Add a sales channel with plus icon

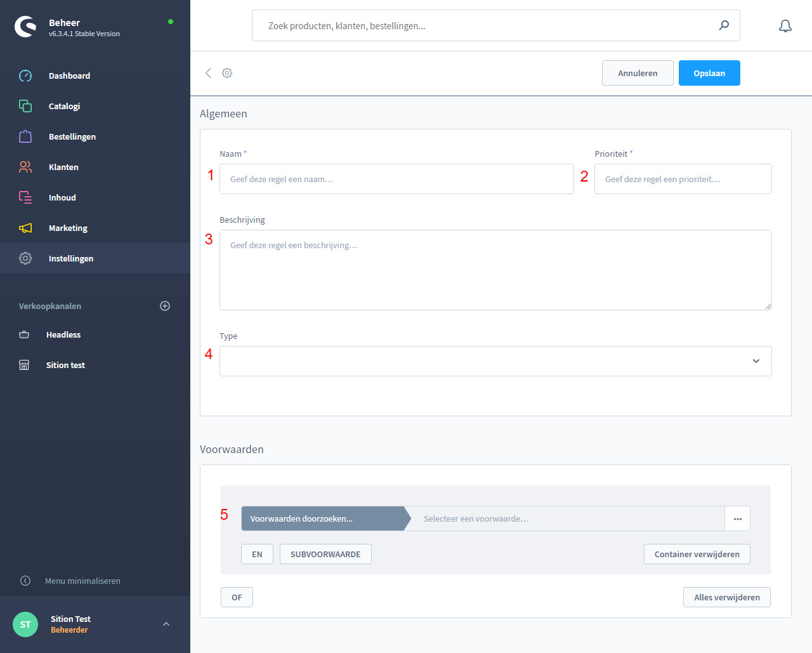(x=165, y=306)
